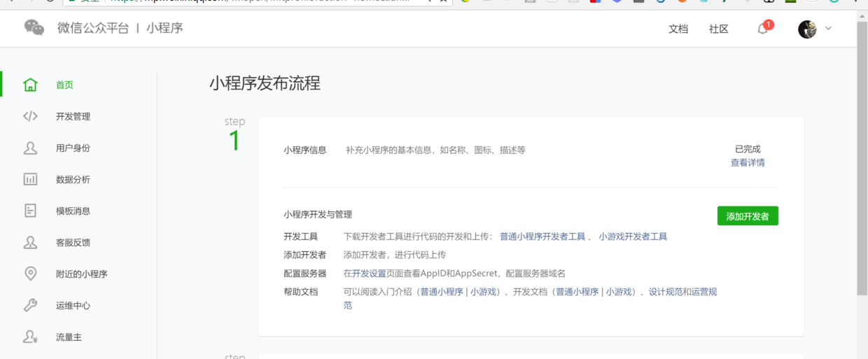Open the notification bell icon
This screenshot has height=359, width=868.
pyautogui.click(x=763, y=29)
